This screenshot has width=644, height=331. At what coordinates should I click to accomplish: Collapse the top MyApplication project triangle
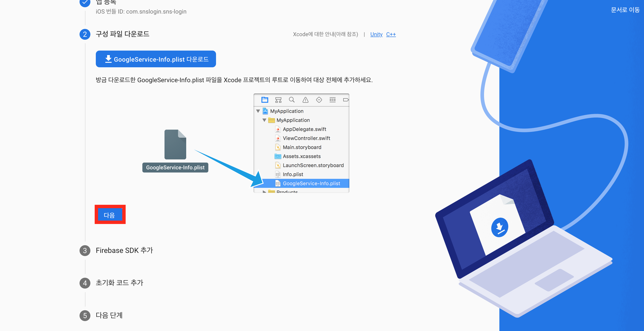pyautogui.click(x=258, y=111)
